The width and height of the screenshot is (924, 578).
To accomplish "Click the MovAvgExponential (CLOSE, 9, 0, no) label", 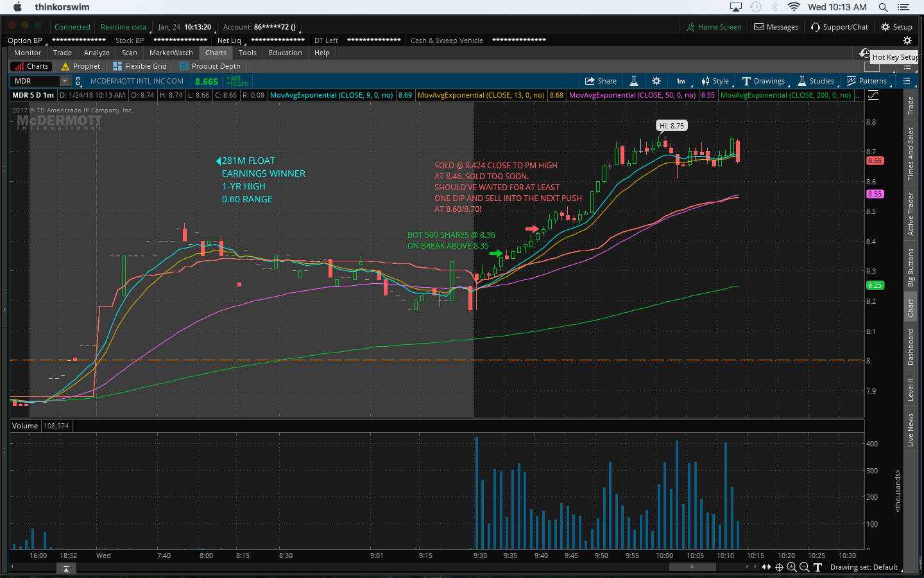I will click(x=332, y=95).
